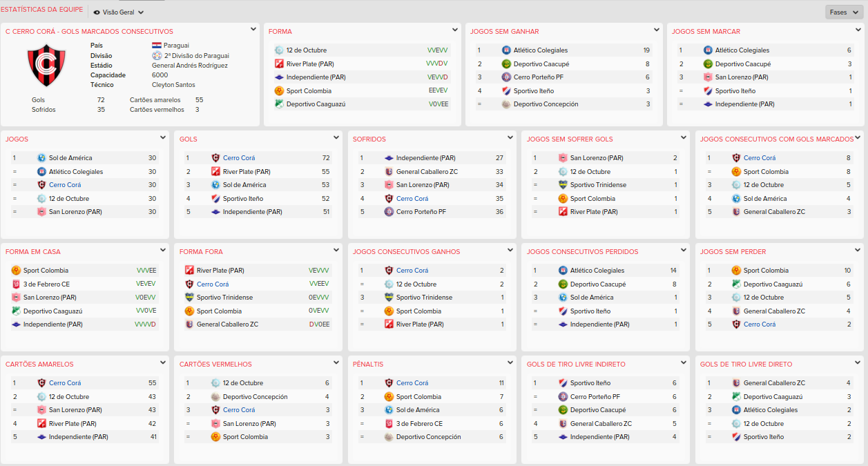Open the Jogos Sem Ganhar panel chevron

pyautogui.click(x=657, y=30)
